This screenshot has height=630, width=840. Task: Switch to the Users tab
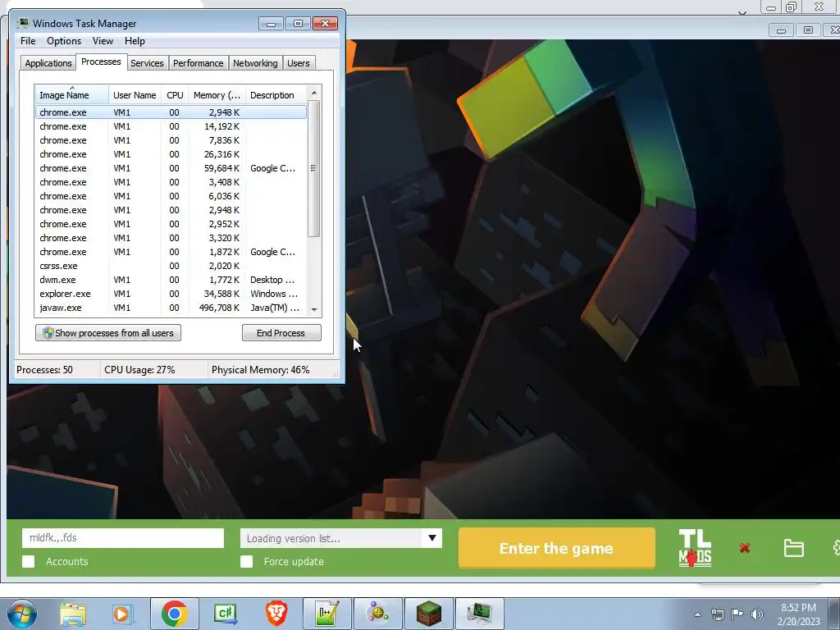(x=298, y=63)
